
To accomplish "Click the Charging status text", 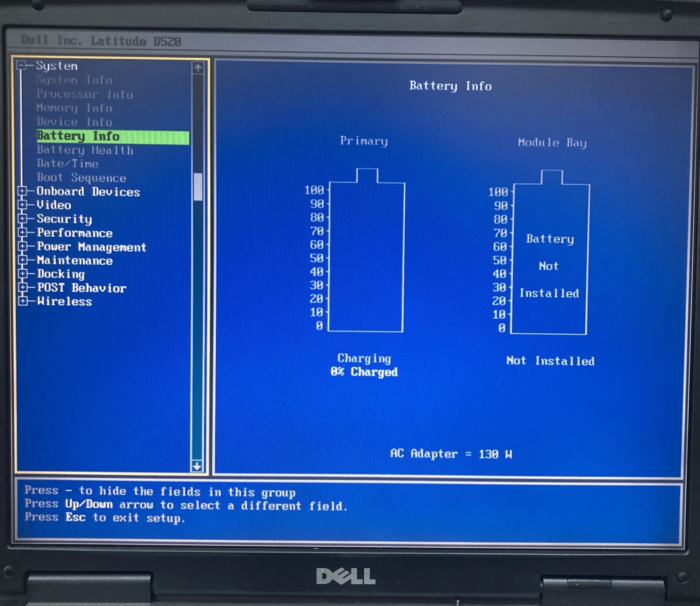I will click(x=364, y=358).
